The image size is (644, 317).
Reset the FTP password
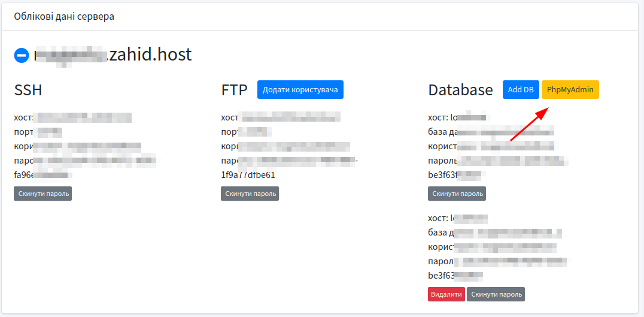[x=250, y=194]
